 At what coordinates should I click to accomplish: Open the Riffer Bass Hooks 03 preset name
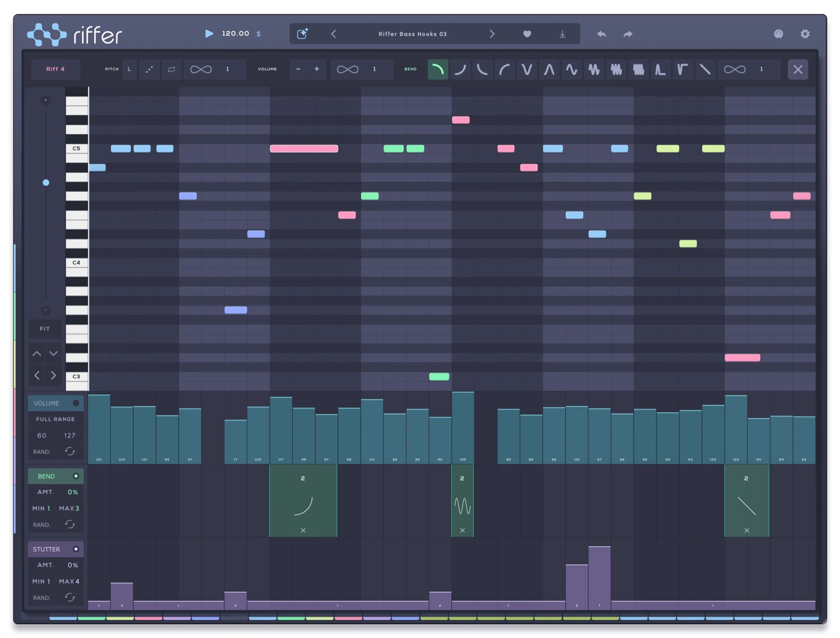(413, 34)
